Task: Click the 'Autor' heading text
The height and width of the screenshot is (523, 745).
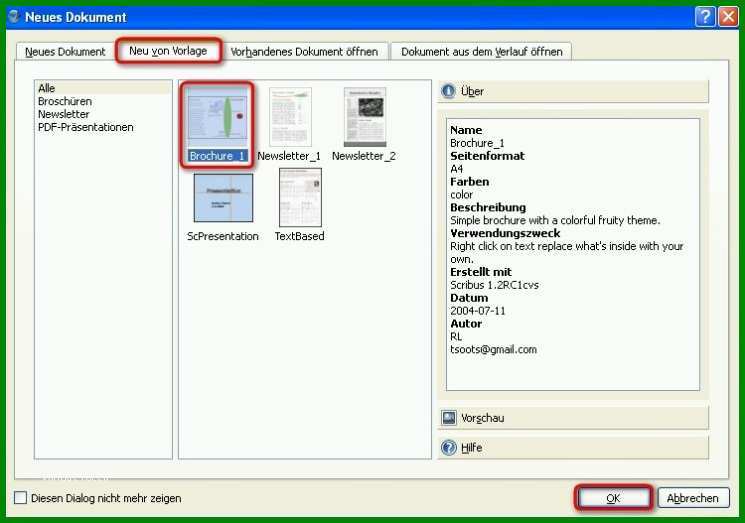Action: click(466, 323)
